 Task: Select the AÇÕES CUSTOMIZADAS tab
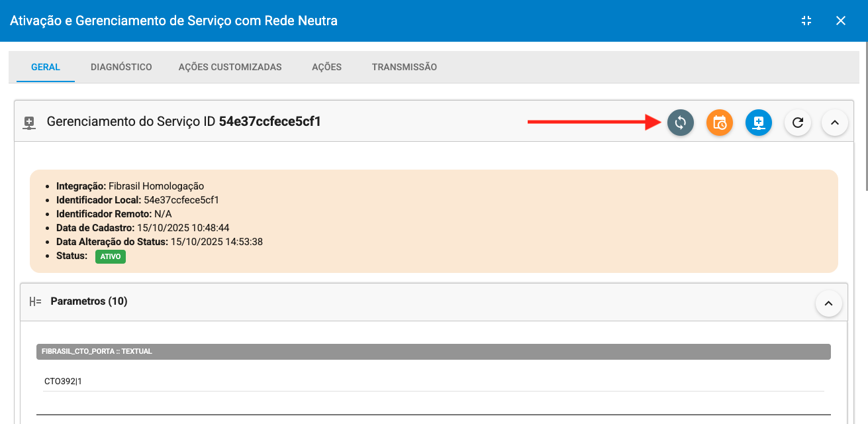pos(230,67)
